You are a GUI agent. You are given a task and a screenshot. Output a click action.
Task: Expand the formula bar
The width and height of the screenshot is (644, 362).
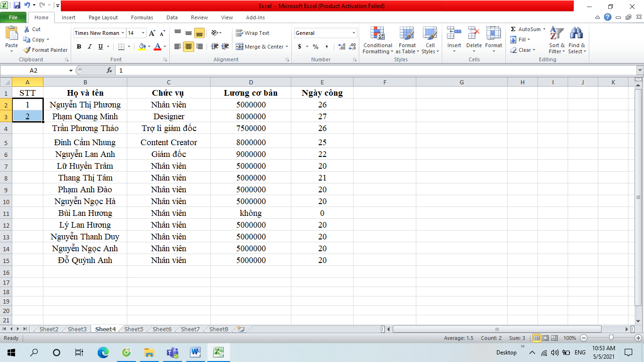pyautogui.click(x=640, y=70)
